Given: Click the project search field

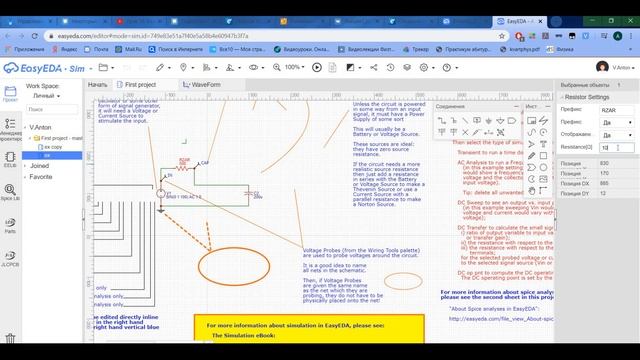Looking at the screenshot, I should point(52,109).
